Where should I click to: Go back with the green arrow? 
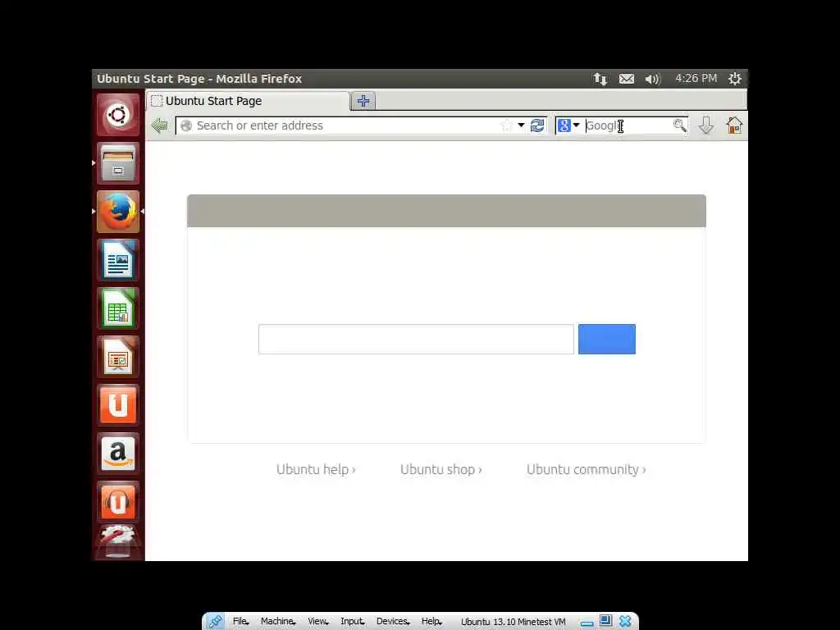click(160, 126)
